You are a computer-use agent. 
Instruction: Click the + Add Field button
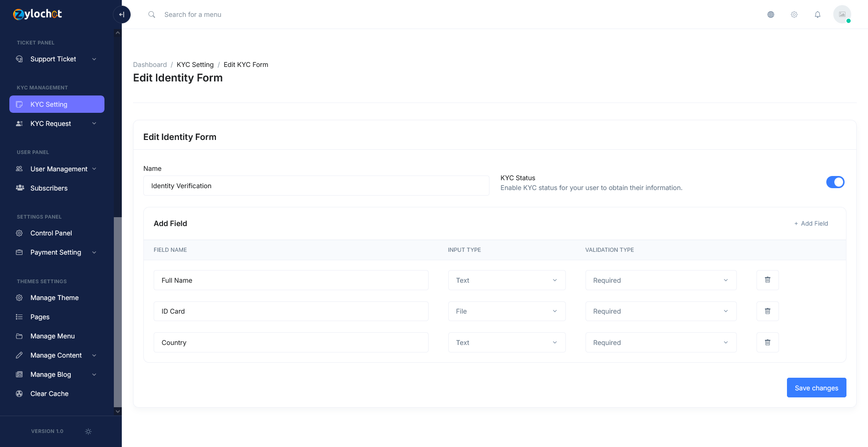811,223
